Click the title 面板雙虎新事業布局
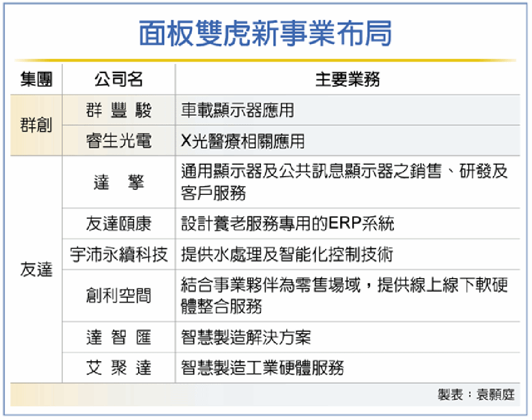 [x=265, y=33]
